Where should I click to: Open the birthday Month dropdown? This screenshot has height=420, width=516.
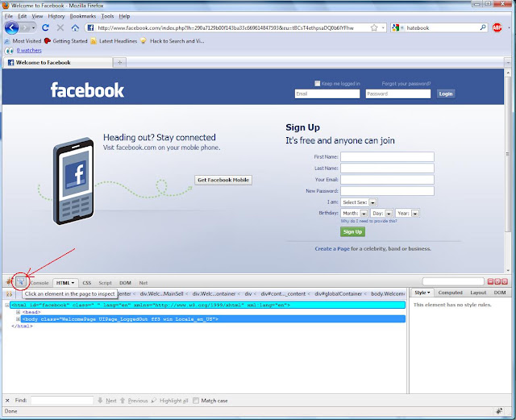tap(354, 214)
